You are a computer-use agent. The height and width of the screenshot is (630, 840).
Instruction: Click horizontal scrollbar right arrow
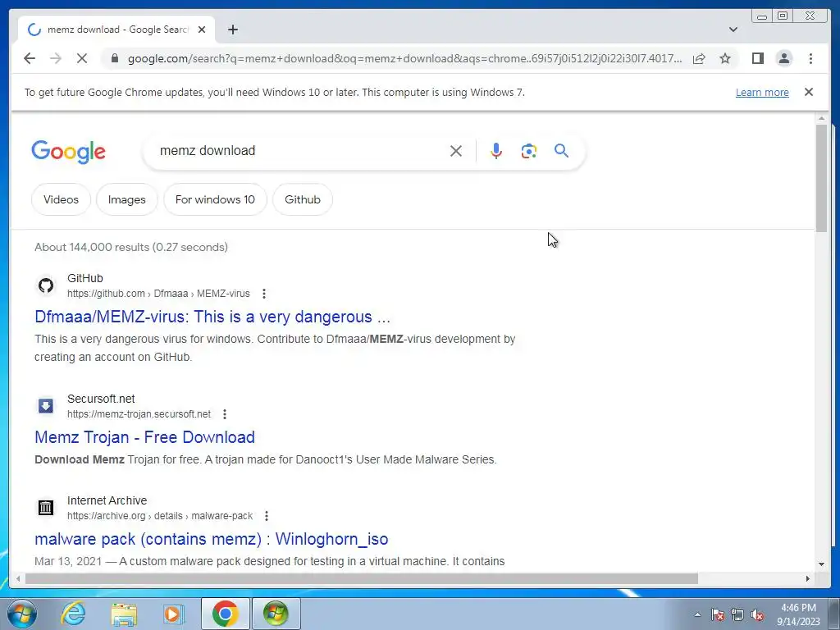807,578
